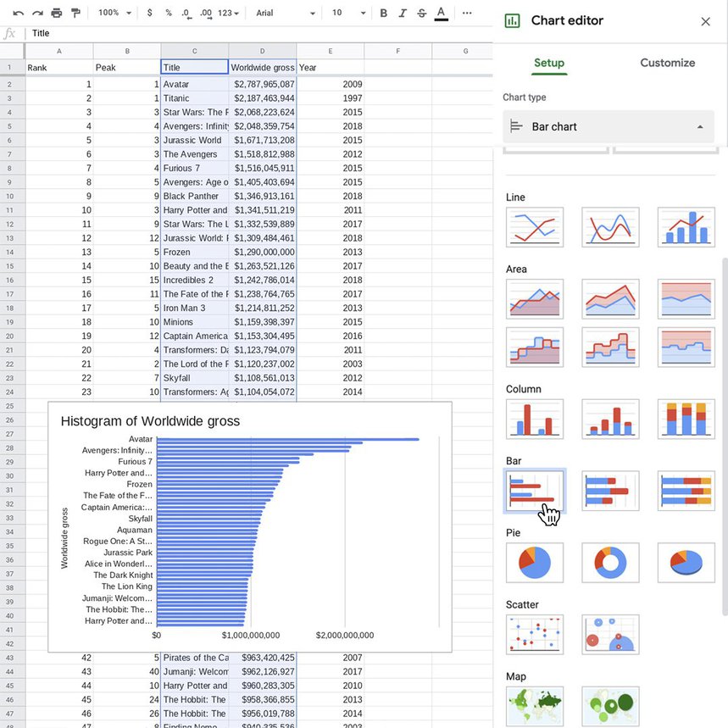The image size is (728, 728).
Task: Select the stacked bar chart type
Action: point(610,491)
